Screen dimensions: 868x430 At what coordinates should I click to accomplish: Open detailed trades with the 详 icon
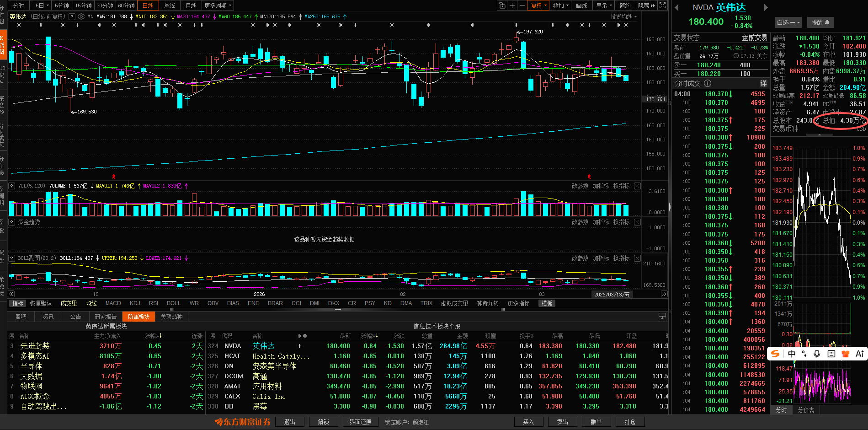coord(763,83)
